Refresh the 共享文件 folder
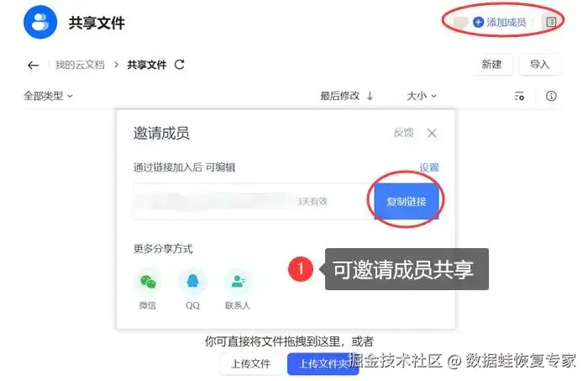 180,65
